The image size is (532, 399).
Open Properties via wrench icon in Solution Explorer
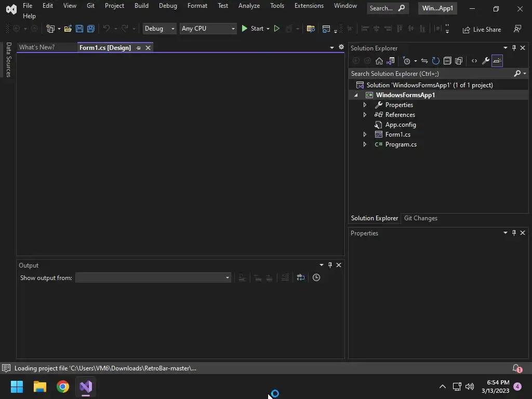pyautogui.click(x=486, y=61)
